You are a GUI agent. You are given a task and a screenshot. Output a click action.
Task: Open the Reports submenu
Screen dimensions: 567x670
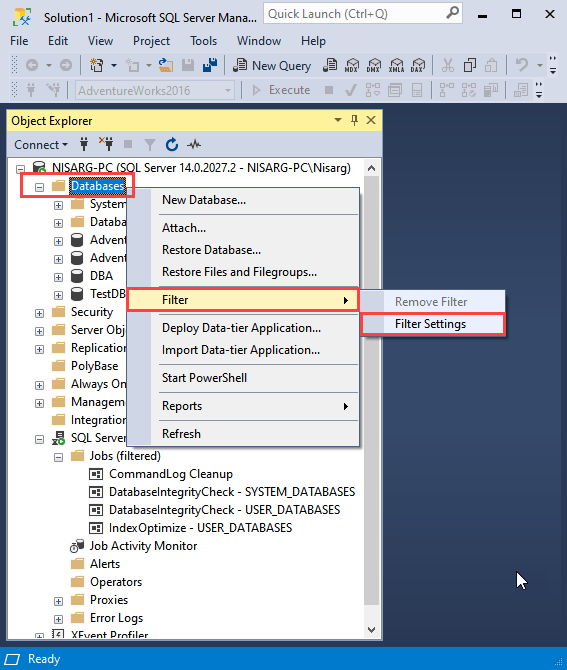pyautogui.click(x=243, y=406)
